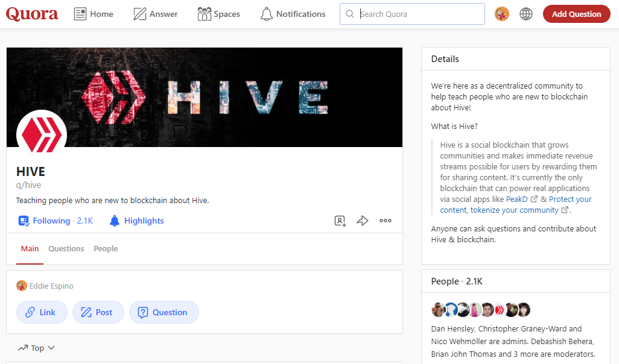Viewport: 619px width, 364px height.
Task: Open the language globe icon
Action: (526, 14)
